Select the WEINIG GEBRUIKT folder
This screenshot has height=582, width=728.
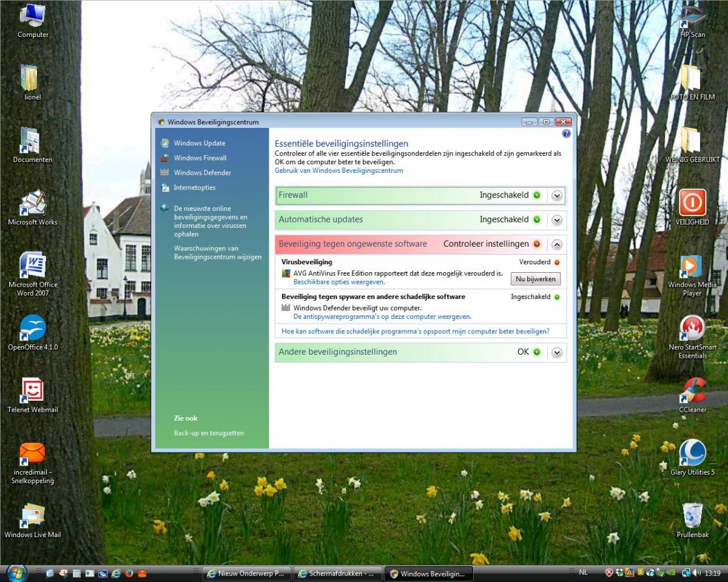click(692, 145)
